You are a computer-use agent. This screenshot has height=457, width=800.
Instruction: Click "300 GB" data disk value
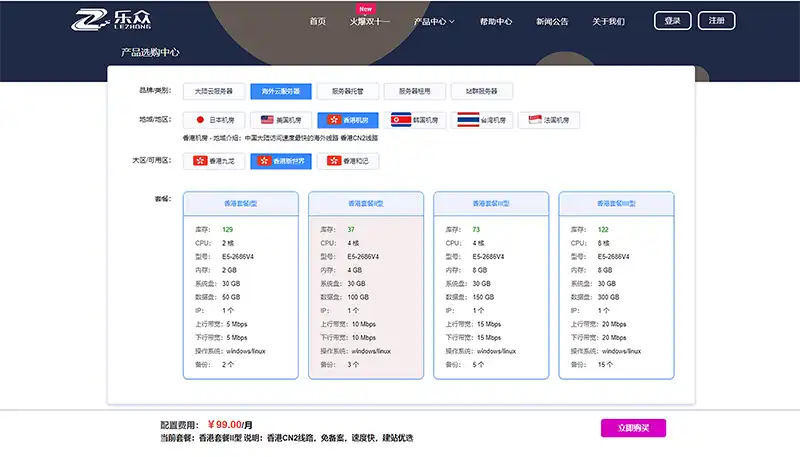pyautogui.click(x=609, y=297)
